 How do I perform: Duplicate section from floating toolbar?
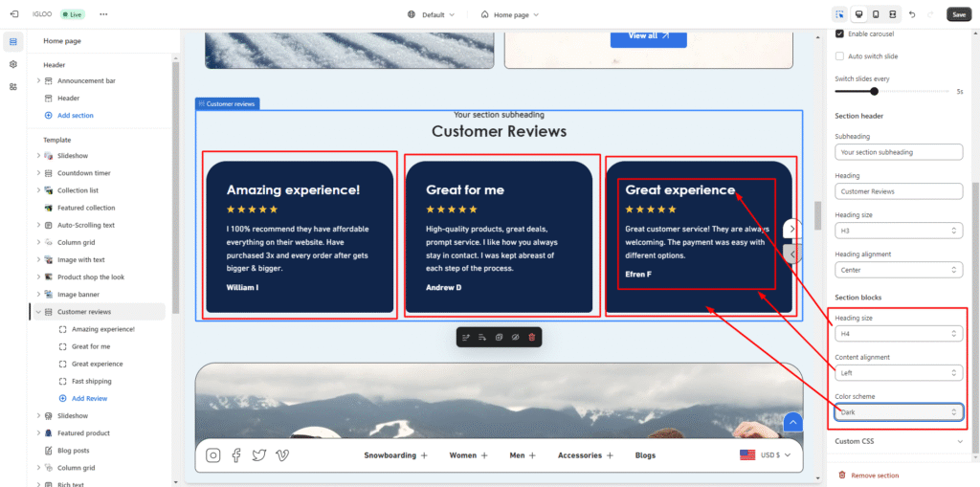(499, 337)
